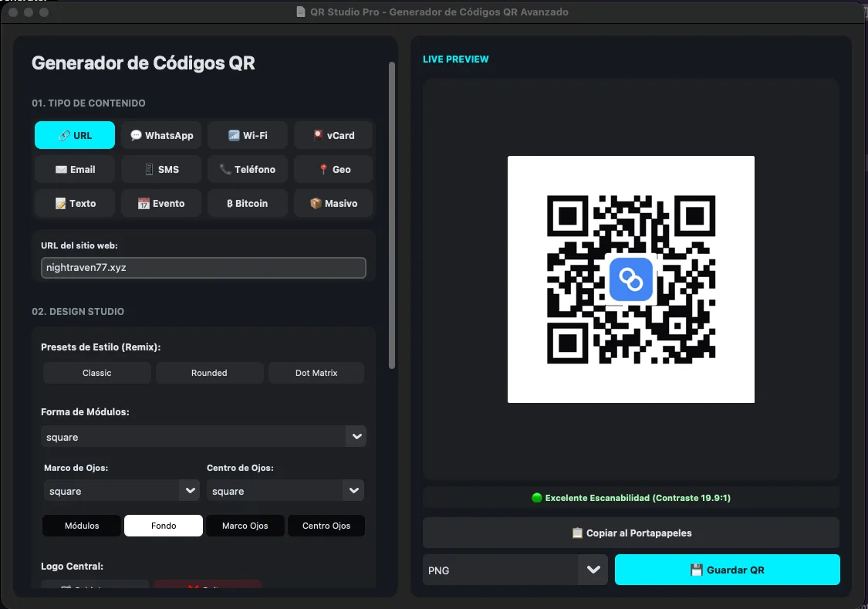Click the Generador de Códigos QR heading
The image size is (868, 609).
tap(144, 63)
